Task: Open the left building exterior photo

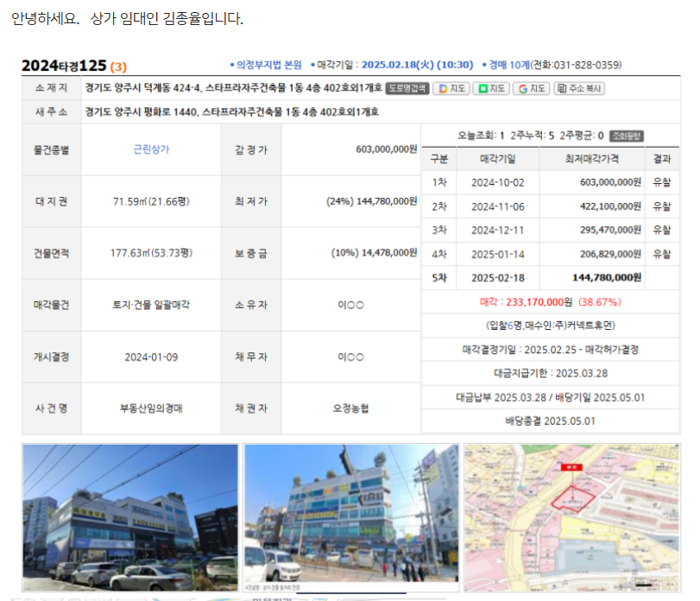Action: (x=129, y=516)
